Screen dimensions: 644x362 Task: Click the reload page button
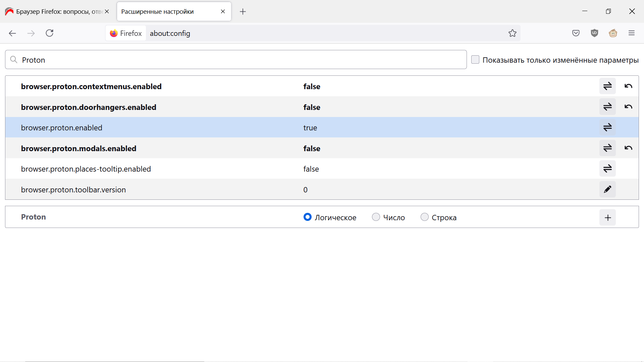[50, 33]
